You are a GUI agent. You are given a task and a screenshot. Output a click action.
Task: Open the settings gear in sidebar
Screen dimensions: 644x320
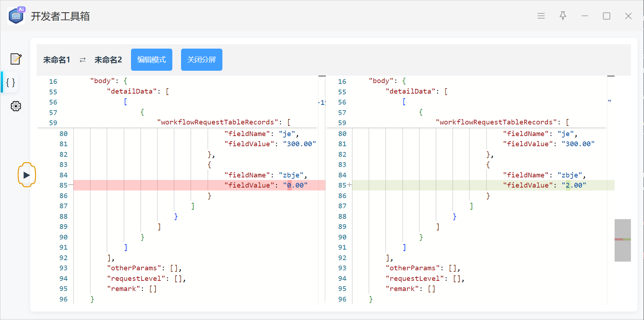(16, 106)
